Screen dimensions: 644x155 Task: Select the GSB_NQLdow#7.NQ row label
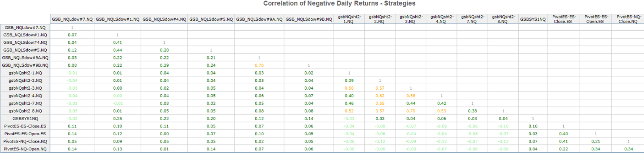click(25, 27)
